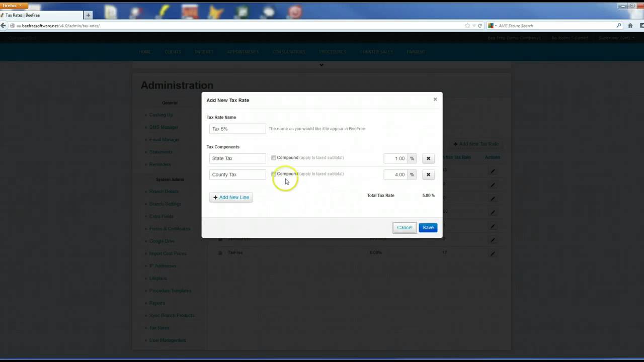Click the County Tax component name field
This screenshot has width=644, height=362.
tap(237, 174)
